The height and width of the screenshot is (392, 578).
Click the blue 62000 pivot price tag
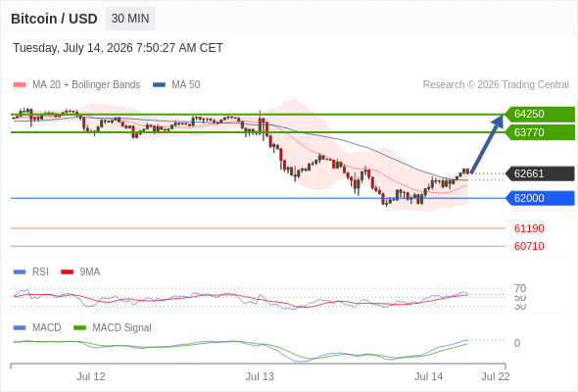540,198
